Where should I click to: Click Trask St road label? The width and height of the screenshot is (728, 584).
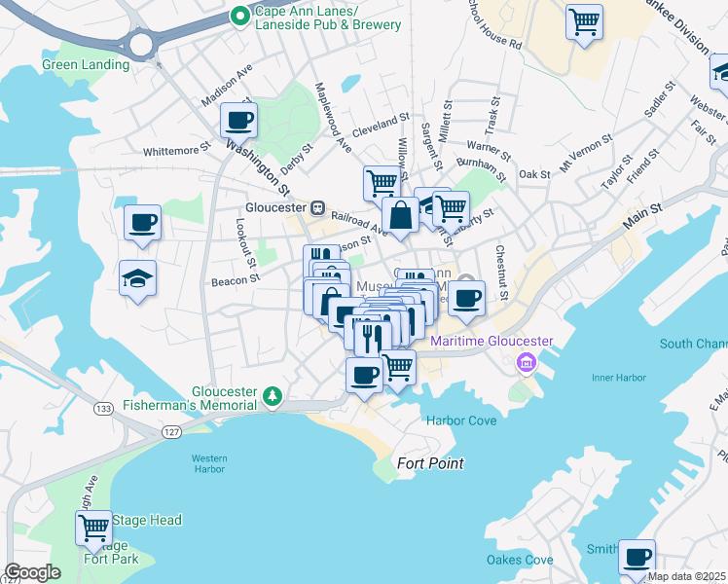tap(492, 116)
